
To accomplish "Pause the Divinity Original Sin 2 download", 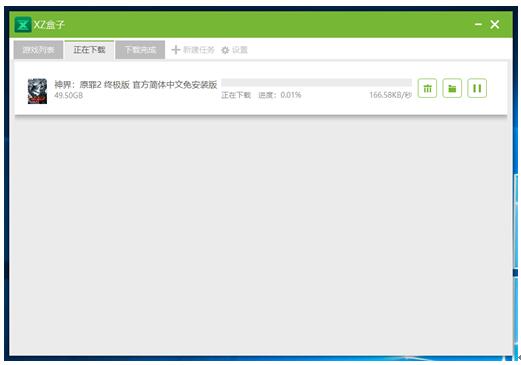I will [x=477, y=88].
